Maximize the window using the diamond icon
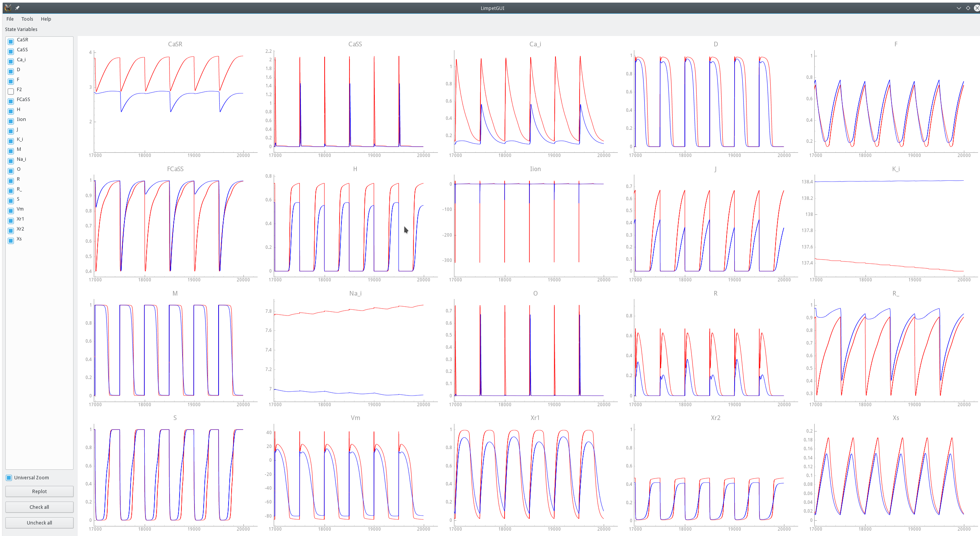This screenshot has height=536, width=980. [x=968, y=8]
